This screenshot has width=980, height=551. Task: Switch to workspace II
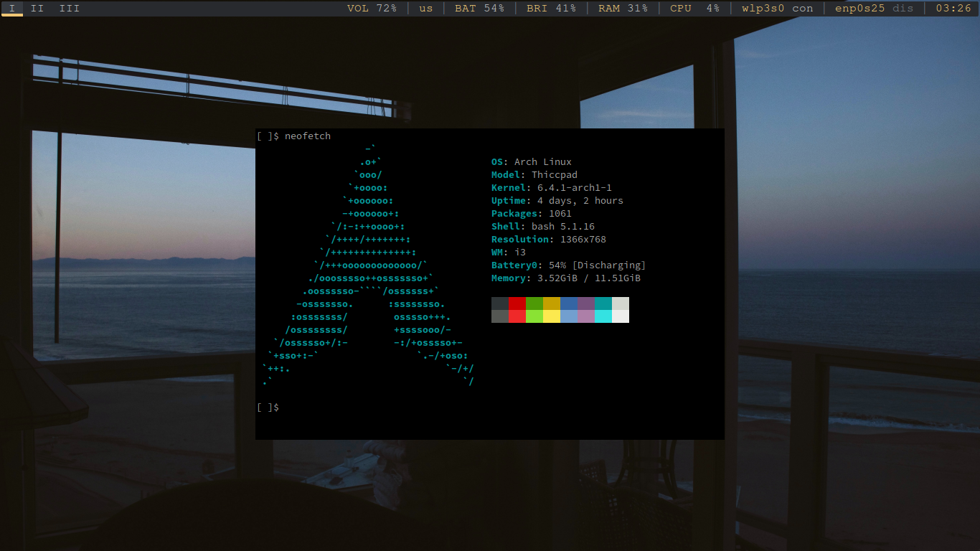pos(37,9)
